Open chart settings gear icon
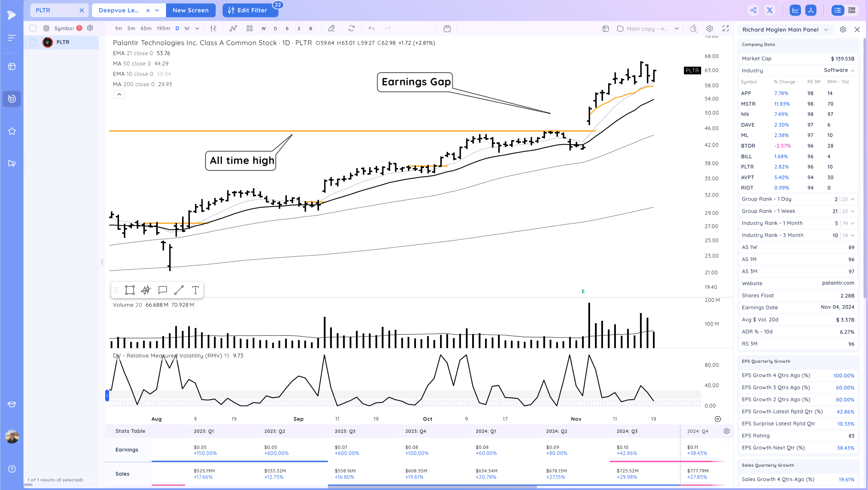Image resolution: width=868 pixels, height=490 pixels. pos(709,29)
